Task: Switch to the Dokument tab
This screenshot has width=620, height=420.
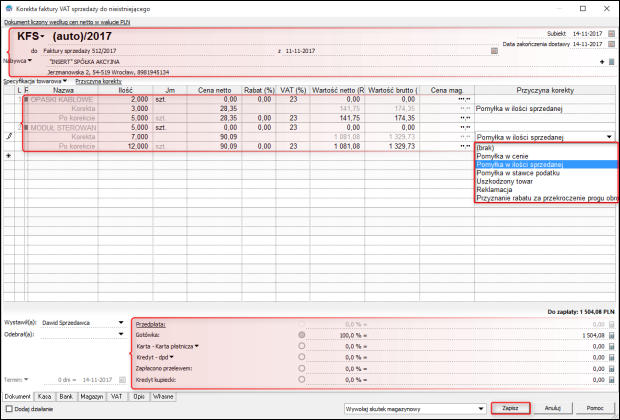Action: pos(18,396)
